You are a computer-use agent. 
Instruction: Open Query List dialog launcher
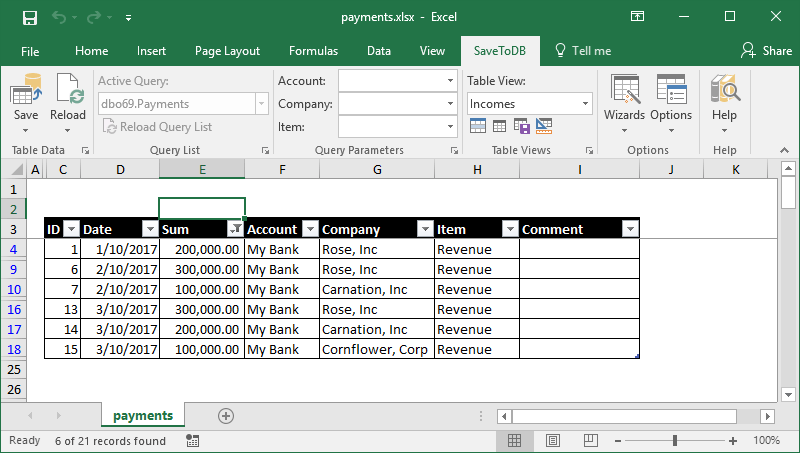coord(265,150)
